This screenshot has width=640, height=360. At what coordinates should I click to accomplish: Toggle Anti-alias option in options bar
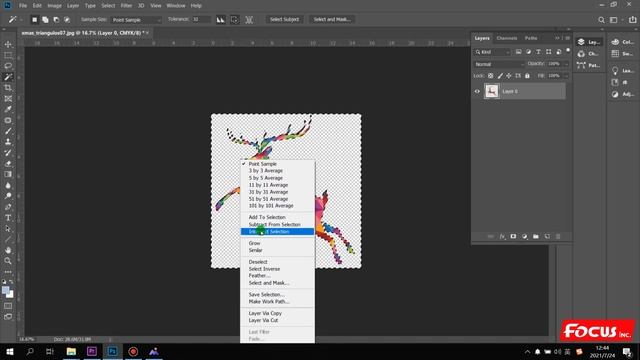click(x=220, y=20)
